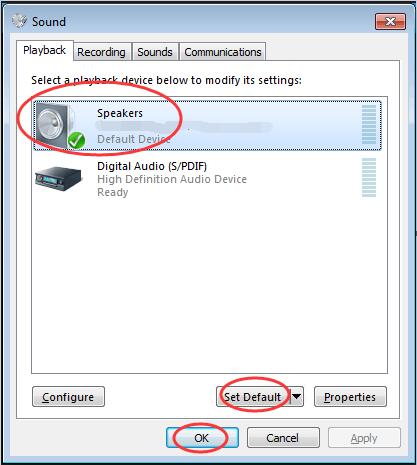Select the Speakers device icon
This screenshot has width=417, height=465.
55,126
